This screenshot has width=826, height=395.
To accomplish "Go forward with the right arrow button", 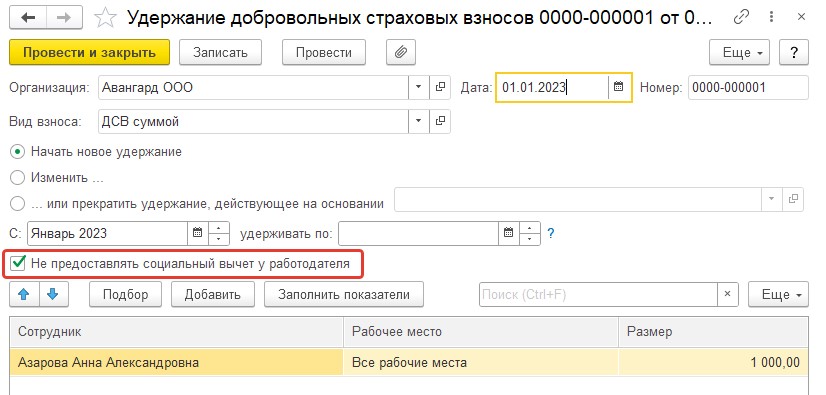I will pos(65,18).
